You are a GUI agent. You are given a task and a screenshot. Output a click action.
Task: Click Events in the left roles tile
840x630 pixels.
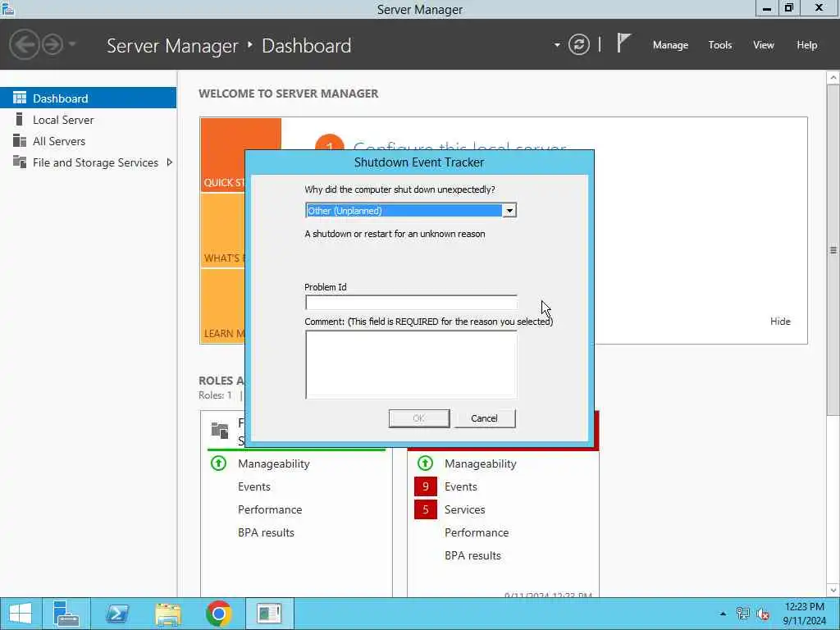254,486
